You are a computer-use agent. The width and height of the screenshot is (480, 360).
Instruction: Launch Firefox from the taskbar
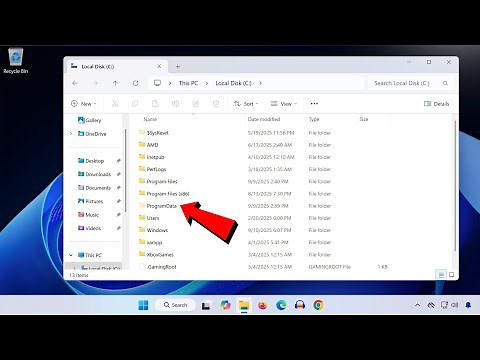(263, 305)
